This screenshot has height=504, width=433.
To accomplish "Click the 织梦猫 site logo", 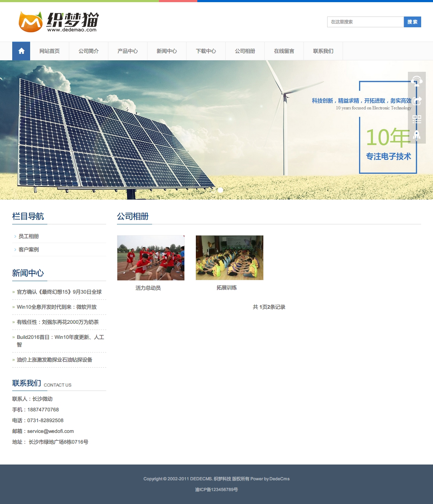I will coord(58,22).
